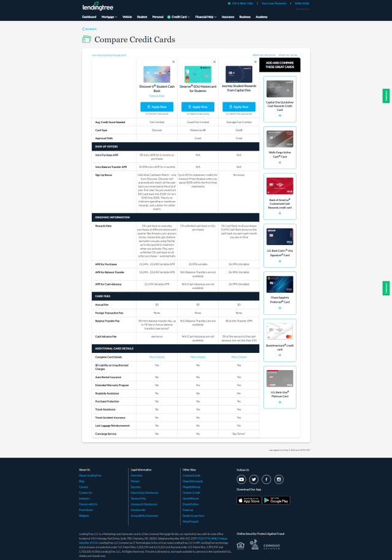The image size is (392, 560).
Task: Add BankAmericard credit card plus icon
Action: point(280,355)
